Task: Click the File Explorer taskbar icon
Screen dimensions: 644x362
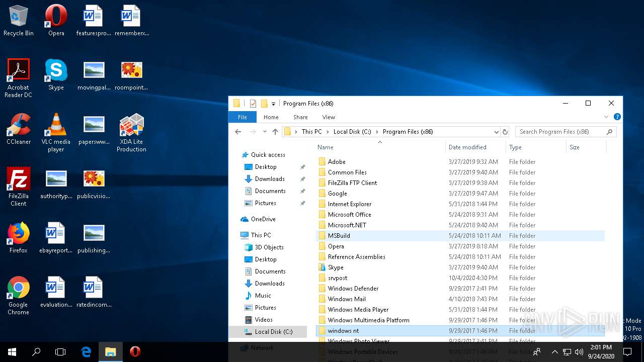Action: pyautogui.click(x=110, y=352)
